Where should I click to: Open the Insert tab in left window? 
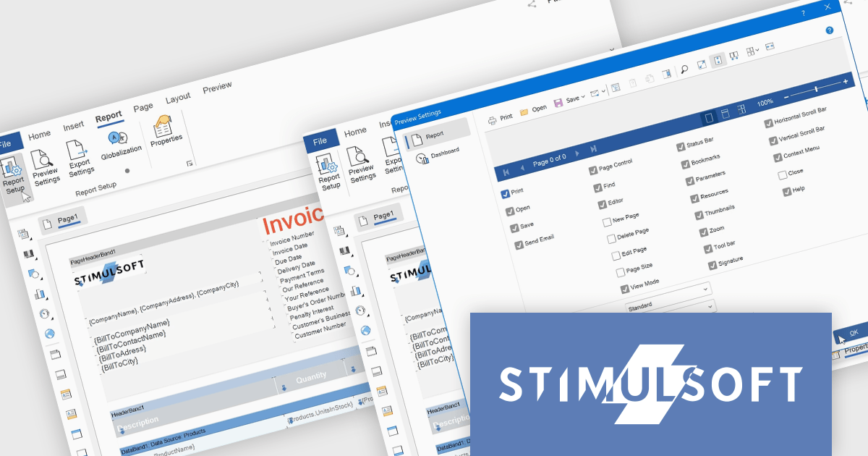coord(74,126)
